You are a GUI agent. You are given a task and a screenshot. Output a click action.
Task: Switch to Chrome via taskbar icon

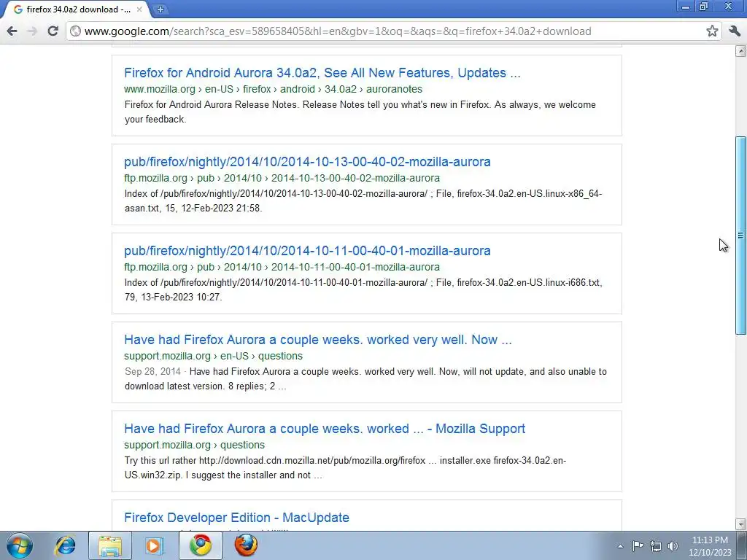pyautogui.click(x=201, y=545)
